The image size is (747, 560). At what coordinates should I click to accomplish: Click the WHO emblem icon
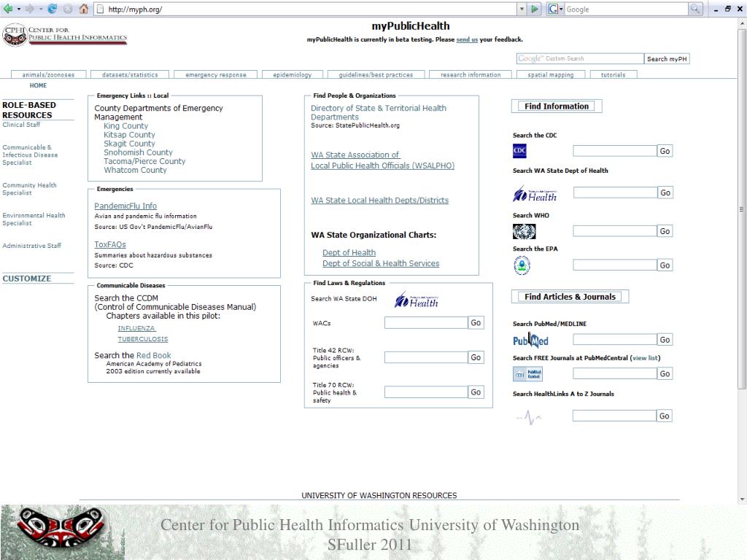524,231
